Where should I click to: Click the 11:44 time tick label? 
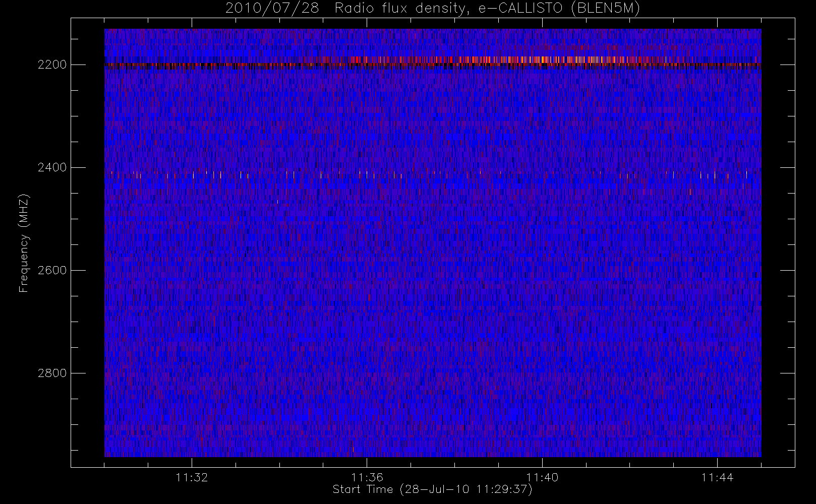[x=717, y=477]
